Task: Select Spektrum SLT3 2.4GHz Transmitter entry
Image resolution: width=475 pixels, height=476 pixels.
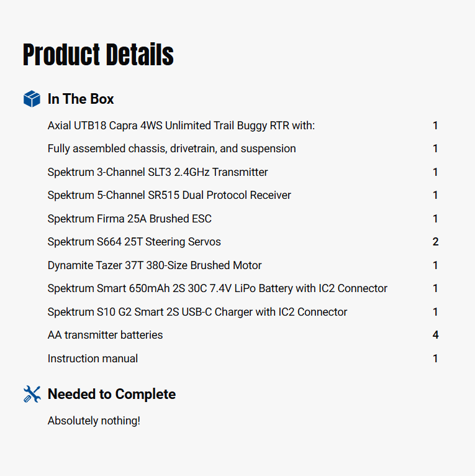Action: [158, 172]
